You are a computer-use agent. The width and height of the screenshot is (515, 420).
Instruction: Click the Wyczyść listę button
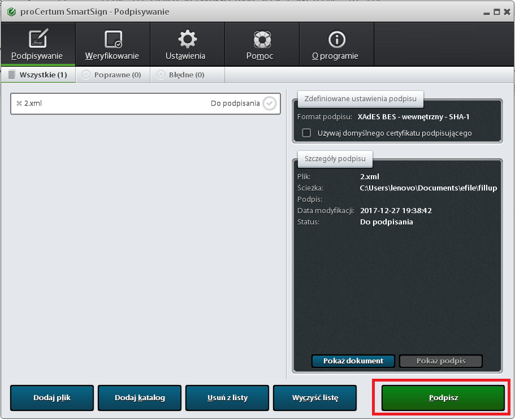[315, 397]
